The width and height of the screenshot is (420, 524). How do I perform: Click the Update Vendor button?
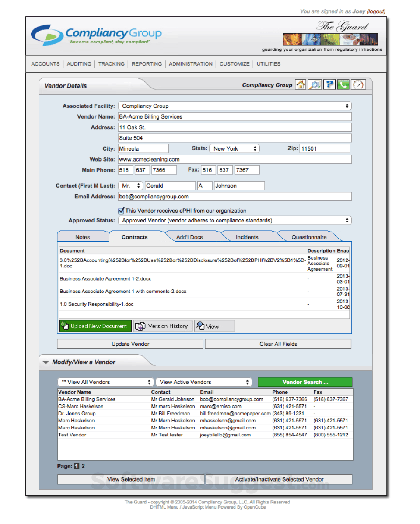tap(130, 344)
